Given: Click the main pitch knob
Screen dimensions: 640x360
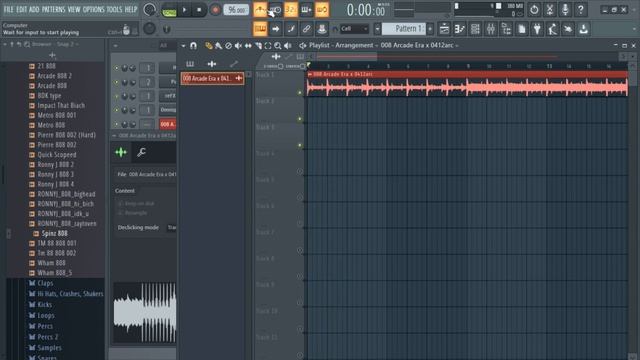Looking at the screenshot, I should pos(149,28).
